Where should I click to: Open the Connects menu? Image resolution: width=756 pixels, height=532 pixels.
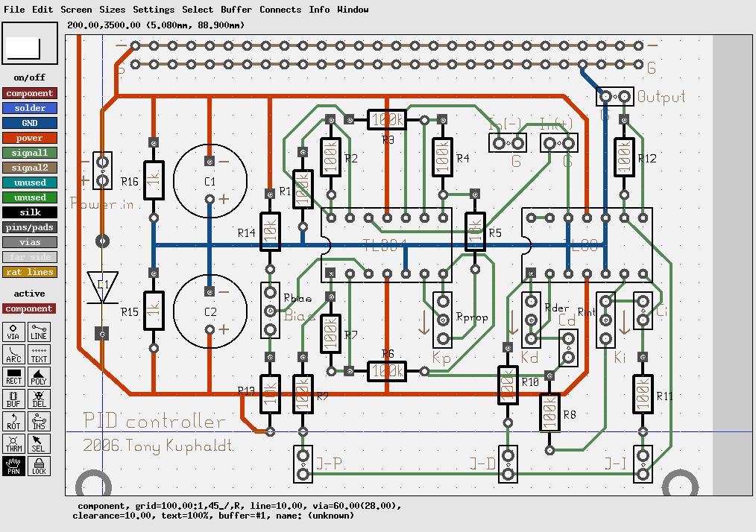[280, 9]
